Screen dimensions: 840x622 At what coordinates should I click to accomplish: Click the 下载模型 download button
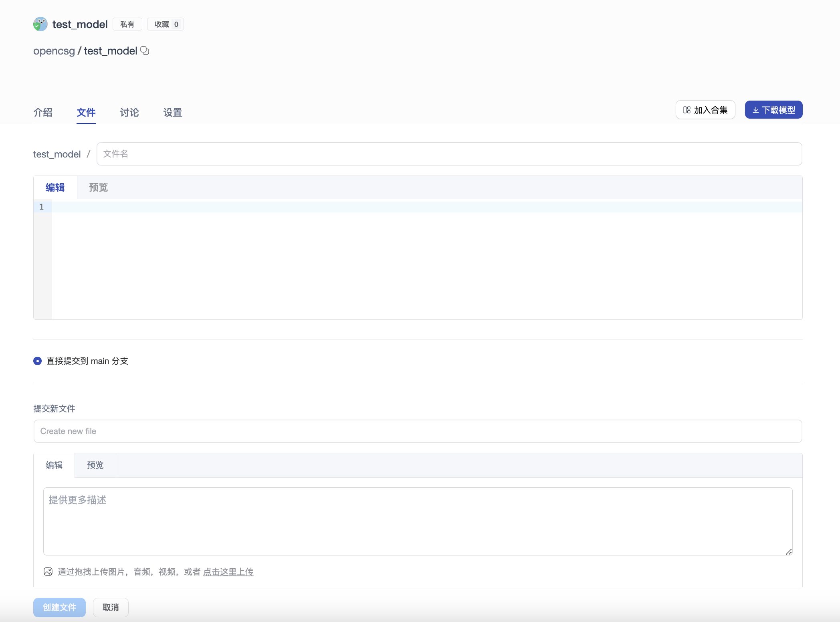[773, 110]
